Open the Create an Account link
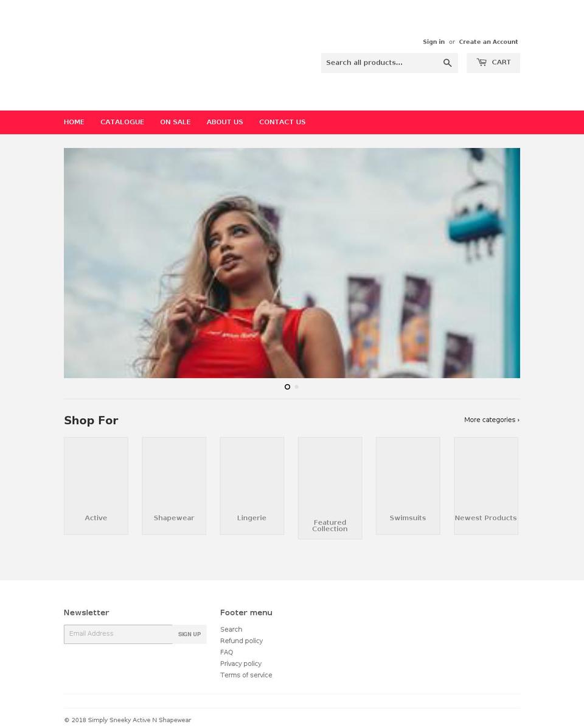584x728 pixels. pos(488,42)
